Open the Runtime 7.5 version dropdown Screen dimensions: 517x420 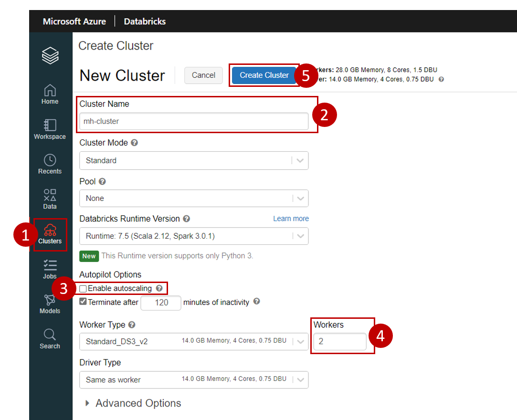194,236
